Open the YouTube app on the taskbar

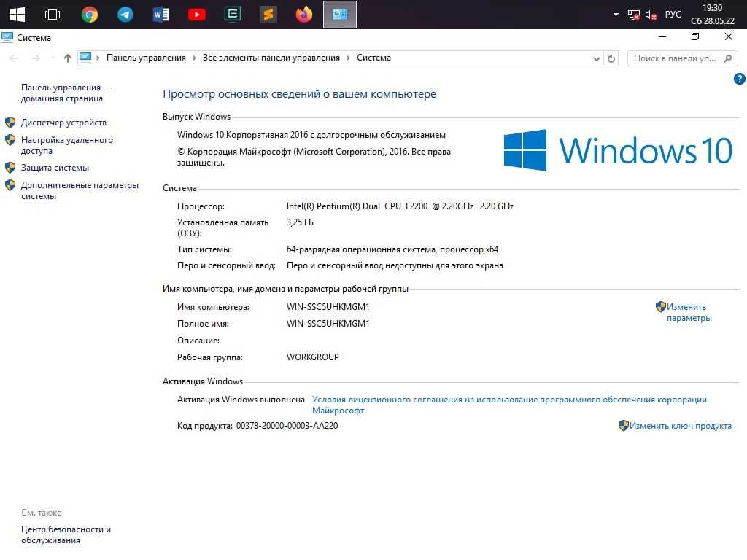(197, 15)
